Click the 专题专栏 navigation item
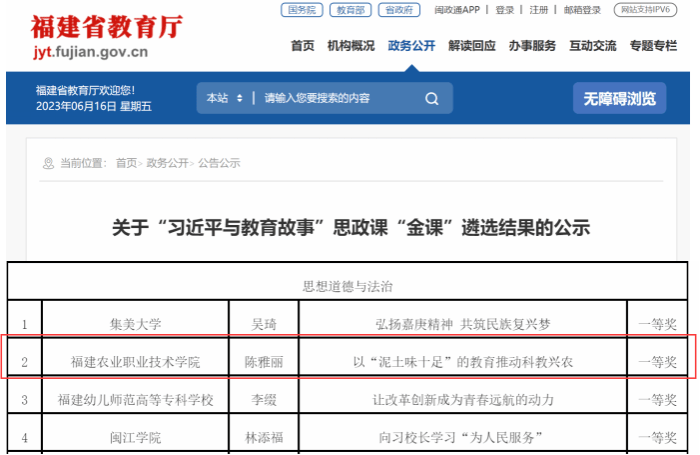The height and width of the screenshot is (455, 700). click(653, 46)
